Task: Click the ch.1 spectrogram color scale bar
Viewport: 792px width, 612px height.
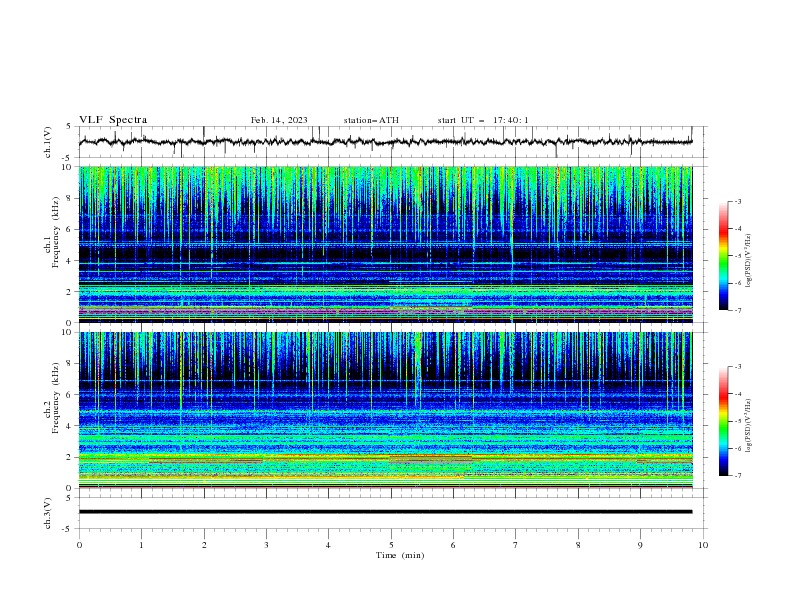Action: [x=723, y=256]
